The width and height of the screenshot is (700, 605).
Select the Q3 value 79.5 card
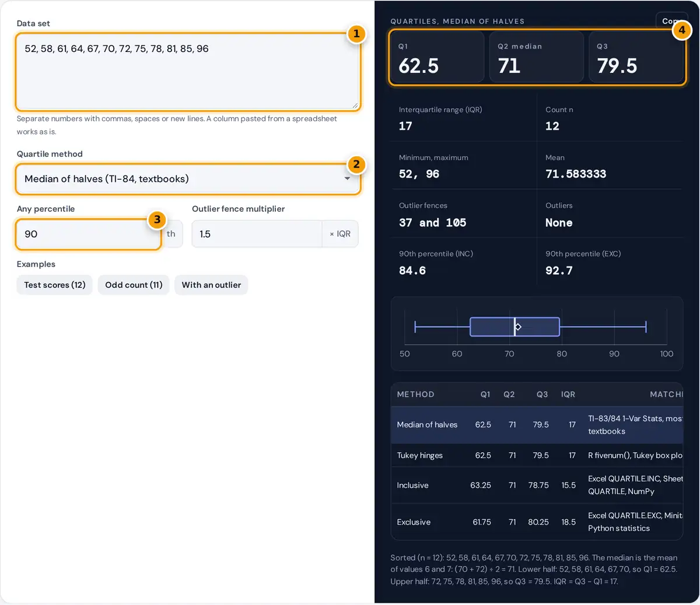[x=636, y=57]
